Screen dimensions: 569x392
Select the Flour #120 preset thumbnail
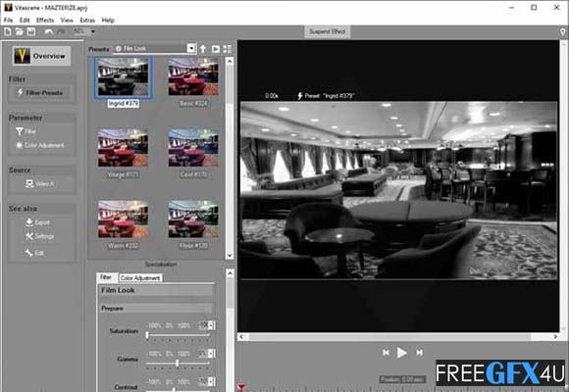(193, 219)
